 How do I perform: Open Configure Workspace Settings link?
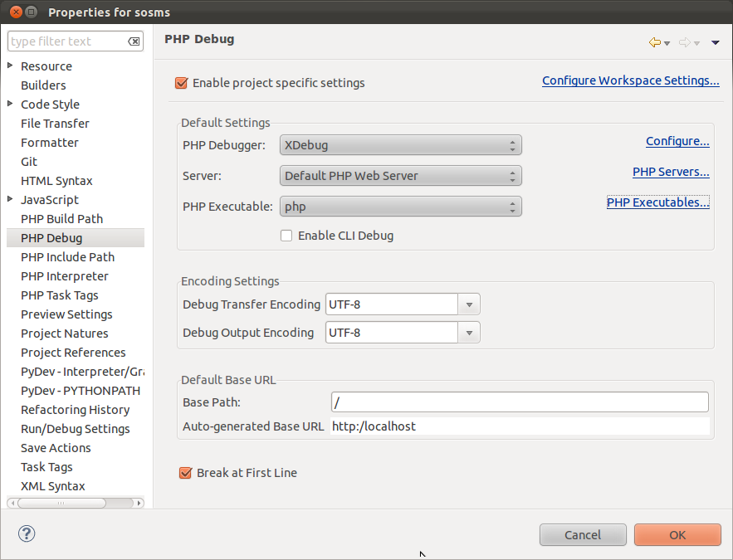point(631,80)
